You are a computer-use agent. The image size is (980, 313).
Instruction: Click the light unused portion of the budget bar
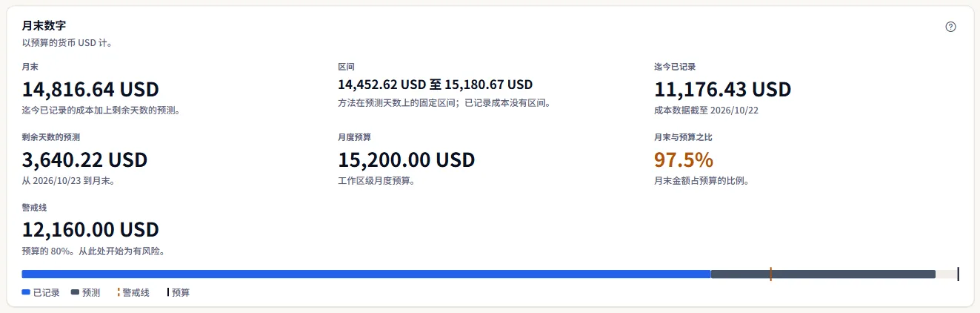947,274
